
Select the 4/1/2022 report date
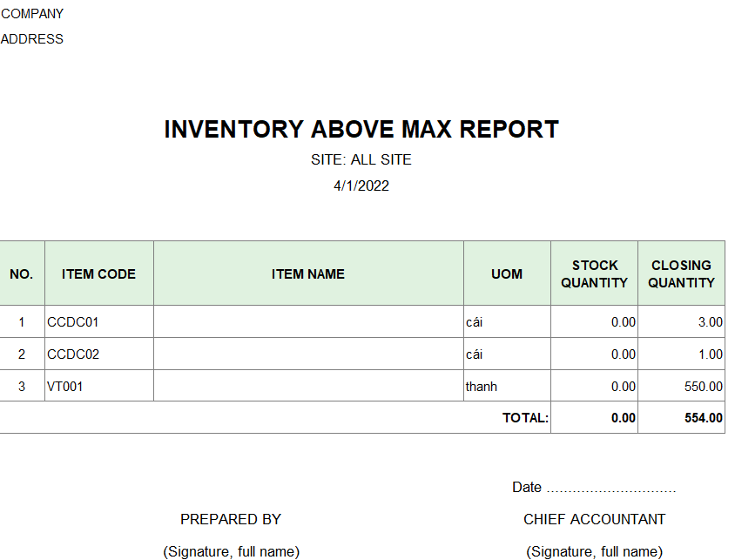[x=361, y=186]
